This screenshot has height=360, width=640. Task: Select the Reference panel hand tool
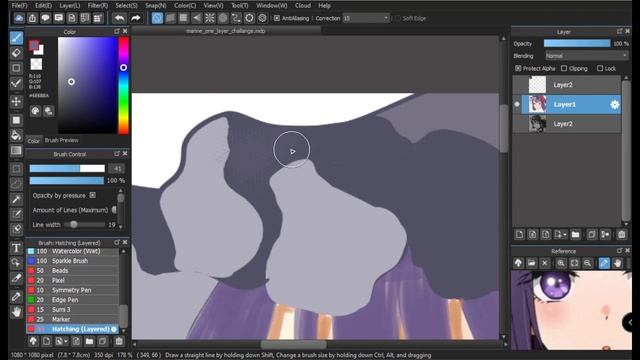[x=617, y=263]
